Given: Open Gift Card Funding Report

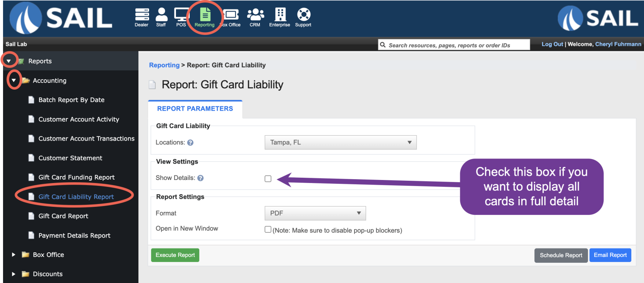Looking at the screenshot, I should click(76, 177).
